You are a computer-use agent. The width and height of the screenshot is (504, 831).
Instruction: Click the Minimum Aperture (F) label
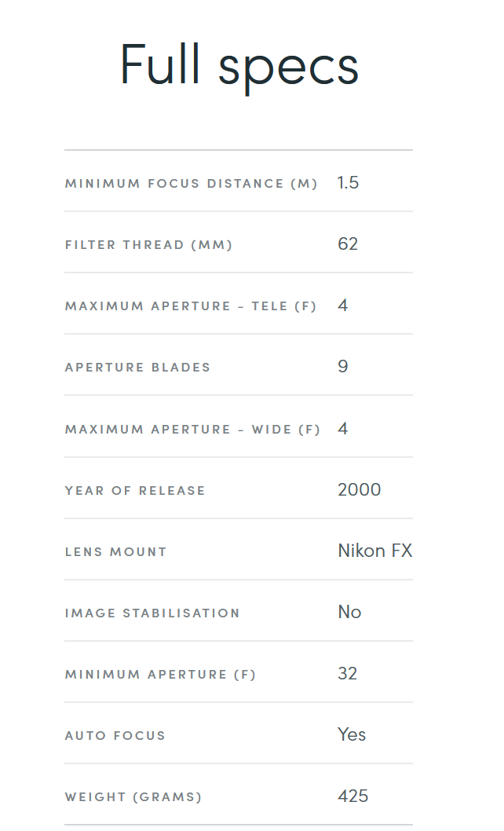160,675
